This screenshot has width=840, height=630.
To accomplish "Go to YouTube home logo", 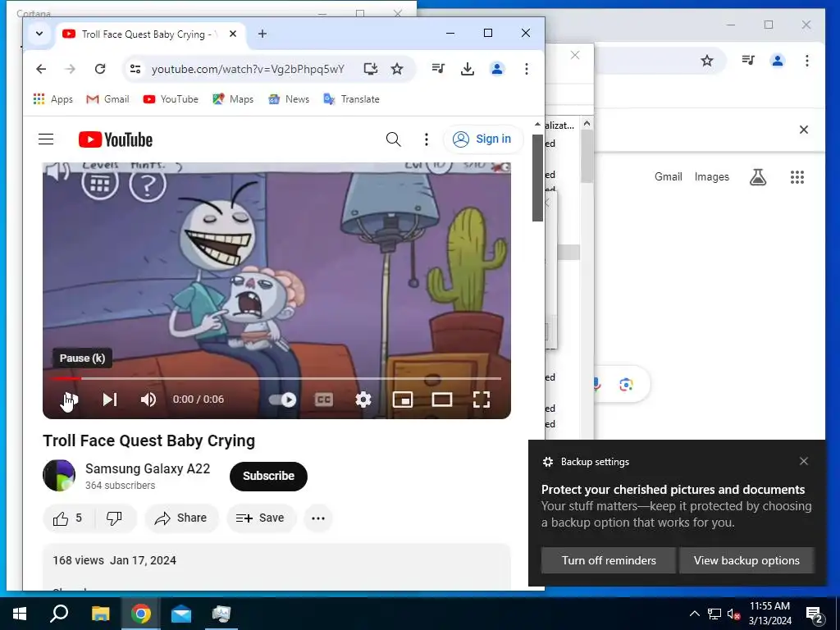I will click(x=115, y=139).
